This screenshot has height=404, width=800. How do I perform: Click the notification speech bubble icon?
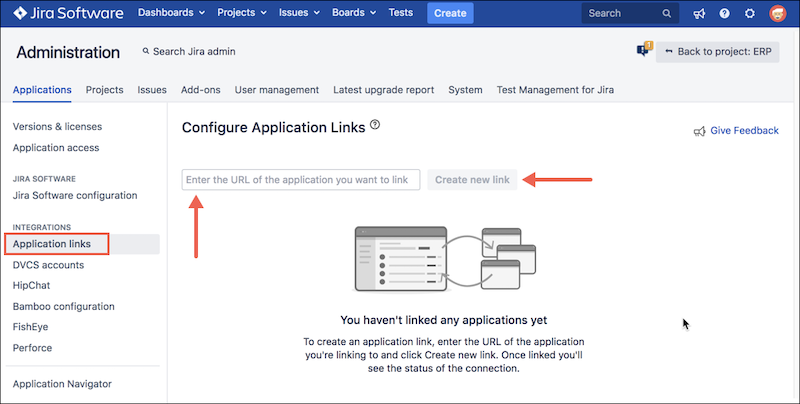643,51
